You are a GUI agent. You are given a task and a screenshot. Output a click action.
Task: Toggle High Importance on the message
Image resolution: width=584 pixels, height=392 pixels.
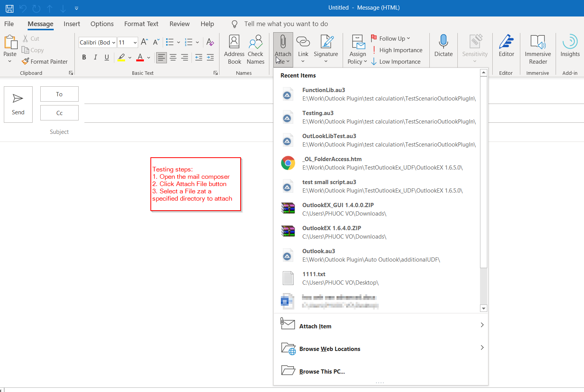tap(397, 50)
